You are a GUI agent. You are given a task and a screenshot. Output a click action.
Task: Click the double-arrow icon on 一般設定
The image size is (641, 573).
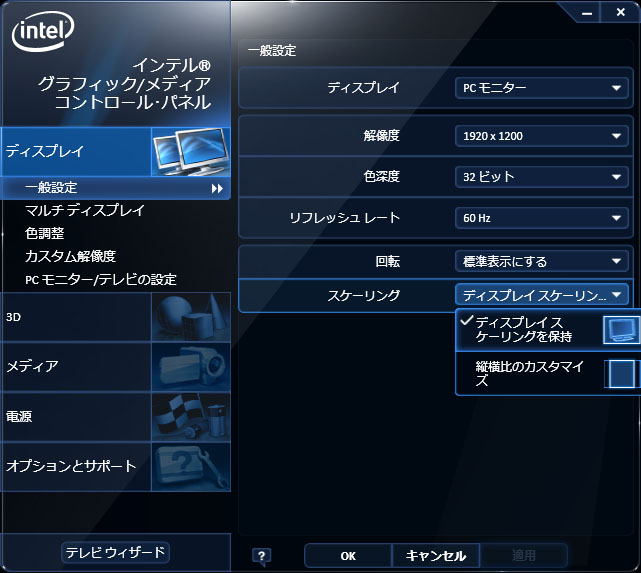coord(217,188)
